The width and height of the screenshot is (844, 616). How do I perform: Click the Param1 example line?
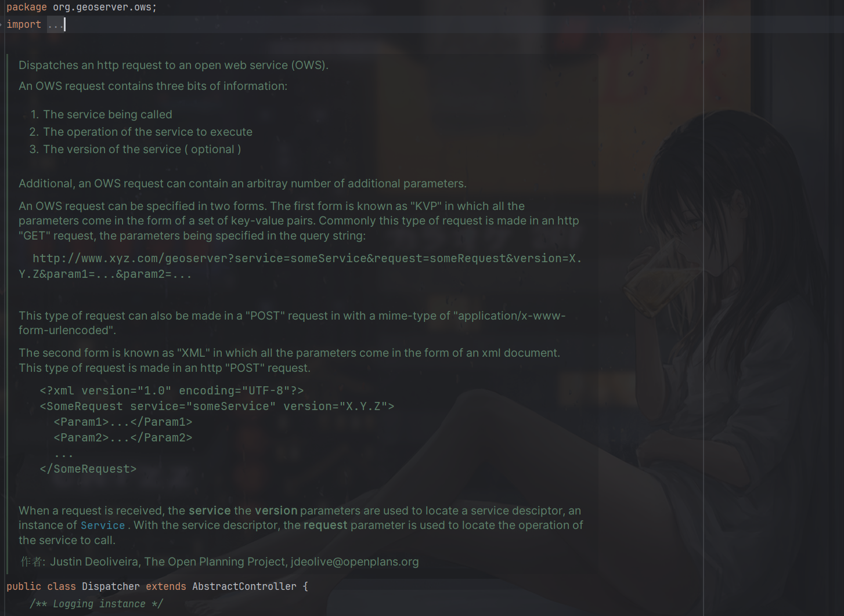click(122, 422)
